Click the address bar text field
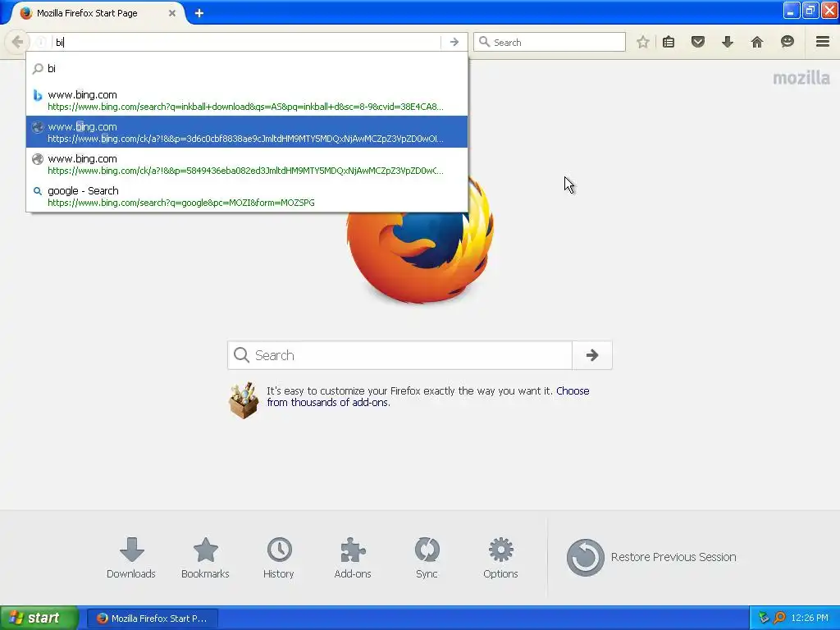840x630 pixels. coord(246,43)
